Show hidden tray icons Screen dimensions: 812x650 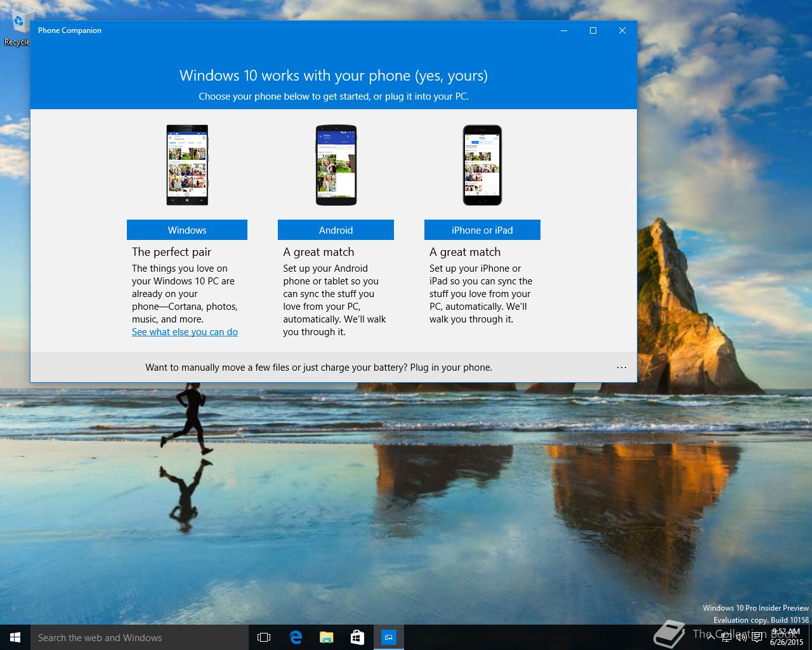(710, 637)
